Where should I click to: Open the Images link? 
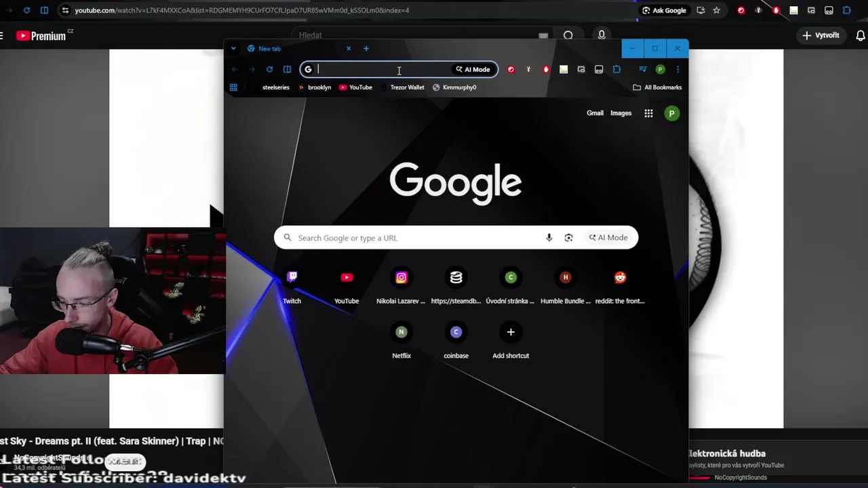click(620, 113)
